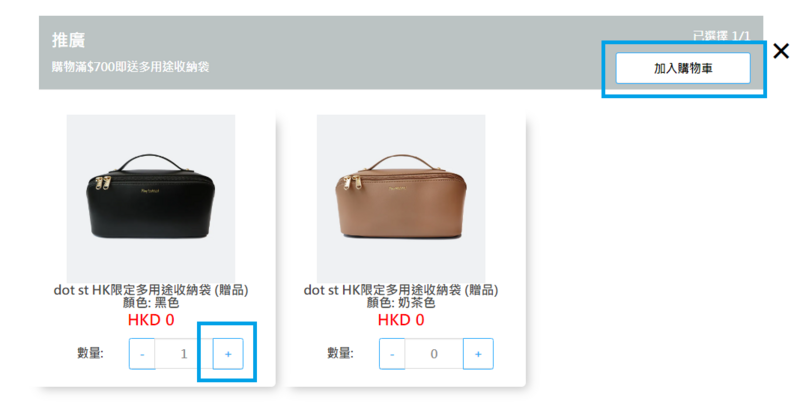Open the black storage bag image

coord(151,199)
